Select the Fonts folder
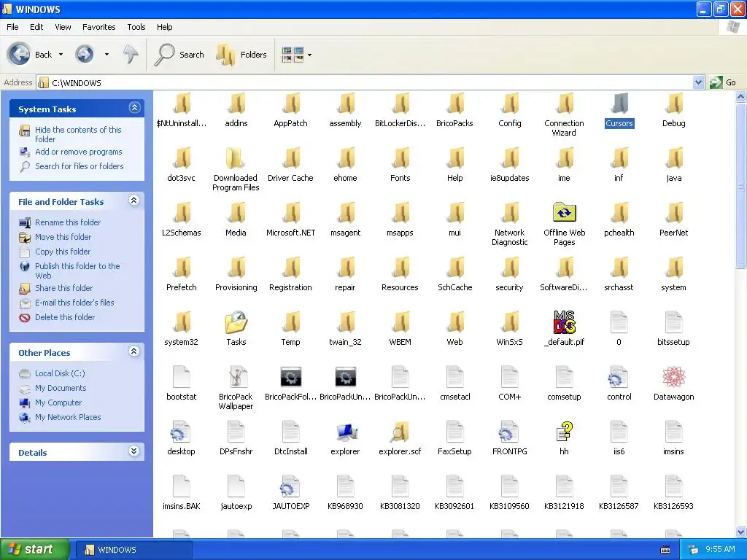Image resolution: width=747 pixels, height=560 pixels. click(400, 158)
